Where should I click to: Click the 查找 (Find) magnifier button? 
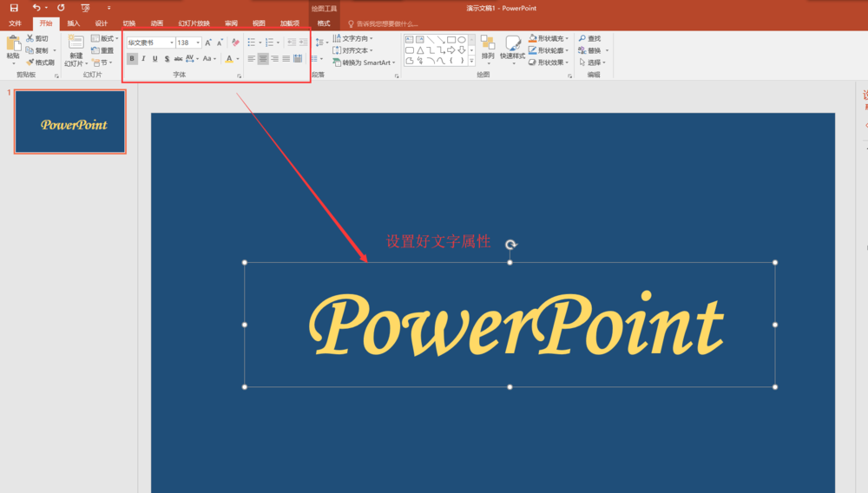pos(590,38)
